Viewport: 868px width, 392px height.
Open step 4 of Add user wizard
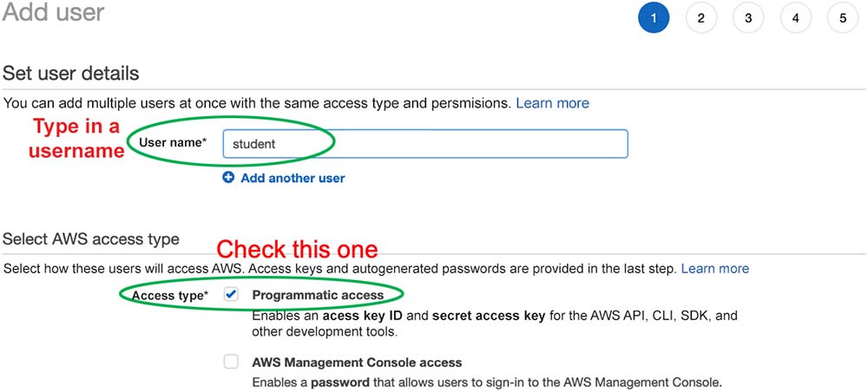click(x=795, y=17)
